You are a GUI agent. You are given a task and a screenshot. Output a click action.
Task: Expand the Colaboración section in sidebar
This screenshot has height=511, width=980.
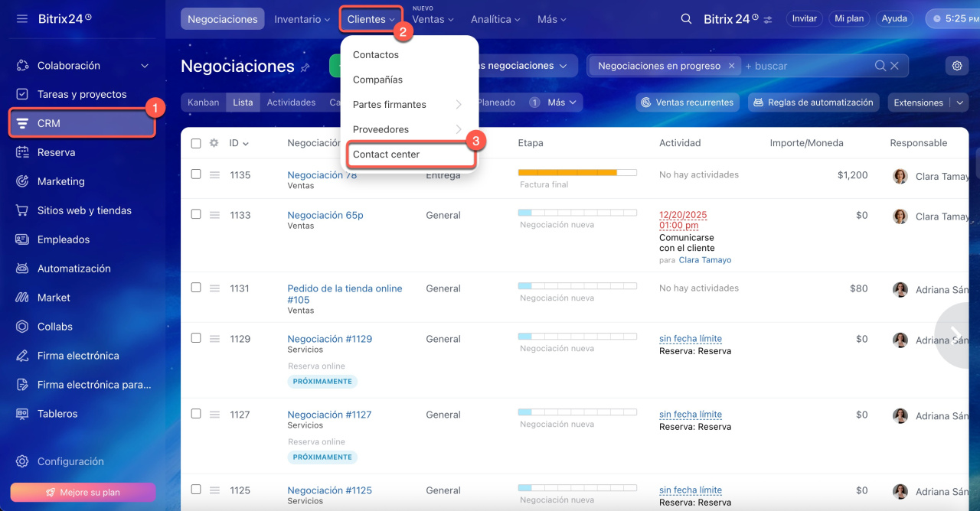145,66
